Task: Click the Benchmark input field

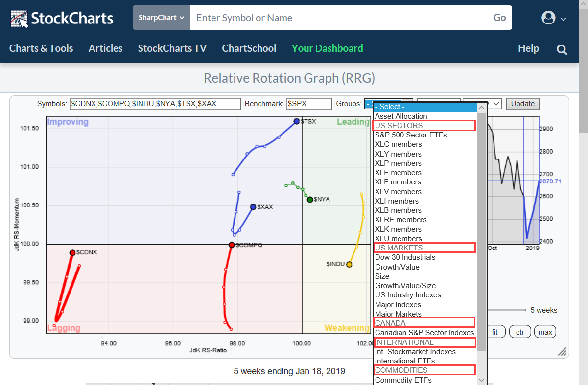Action: [x=309, y=104]
